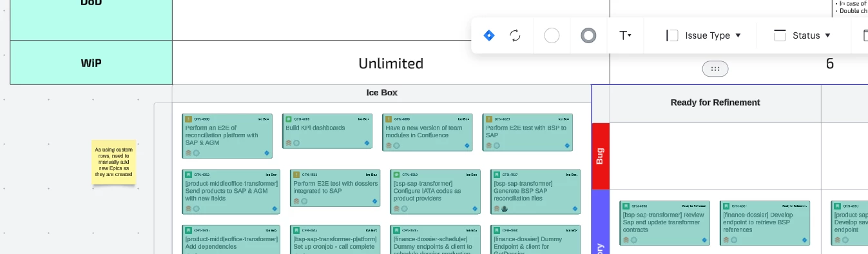The image size is (868, 254).
Task: Open card 'Build KPI dashboards'
Action: [x=327, y=131]
